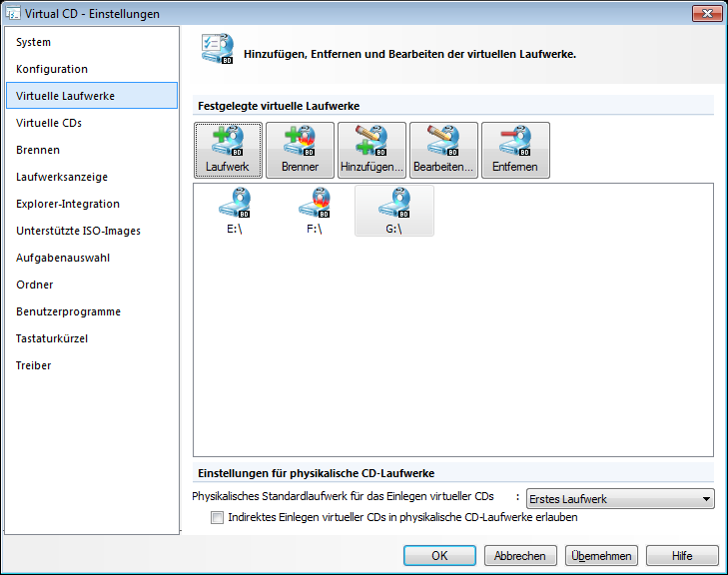This screenshot has height=575, width=728.
Task: Confirm settings with OK button
Action: tap(439, 555)
